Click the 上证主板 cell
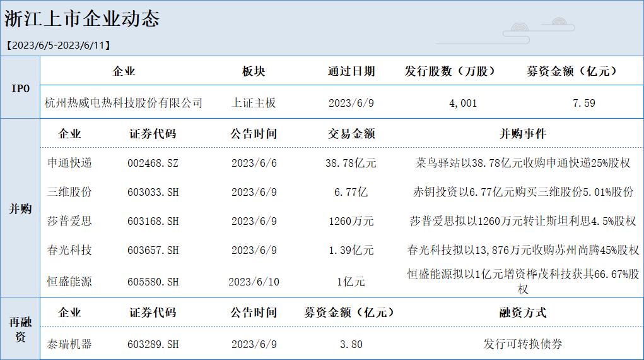The image size is (644, 360). point(254,103)
